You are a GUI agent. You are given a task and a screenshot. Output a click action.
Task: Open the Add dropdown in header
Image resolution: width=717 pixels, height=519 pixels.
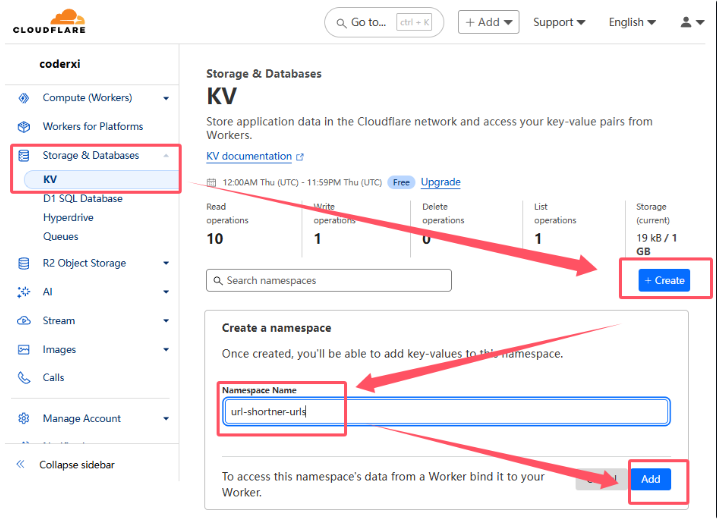488,22
